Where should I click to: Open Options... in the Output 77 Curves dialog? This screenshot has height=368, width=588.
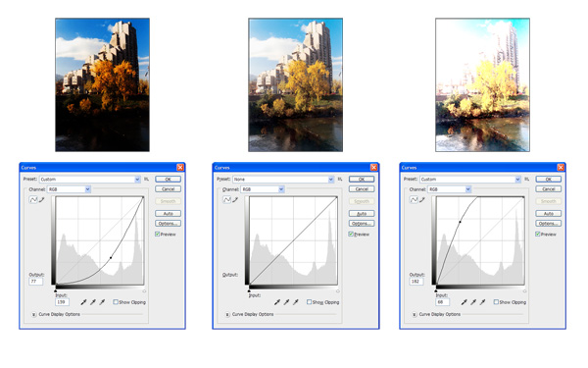coord(168,224)
